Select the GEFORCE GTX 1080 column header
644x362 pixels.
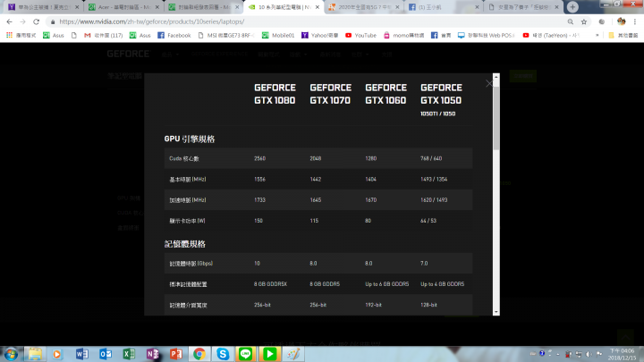(x=275, y=94)
